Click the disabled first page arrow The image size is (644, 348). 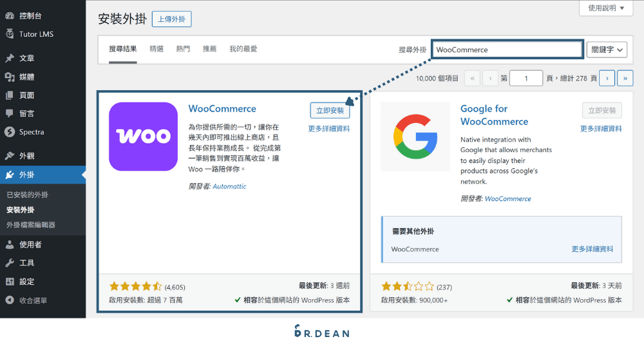pos(472,78)
